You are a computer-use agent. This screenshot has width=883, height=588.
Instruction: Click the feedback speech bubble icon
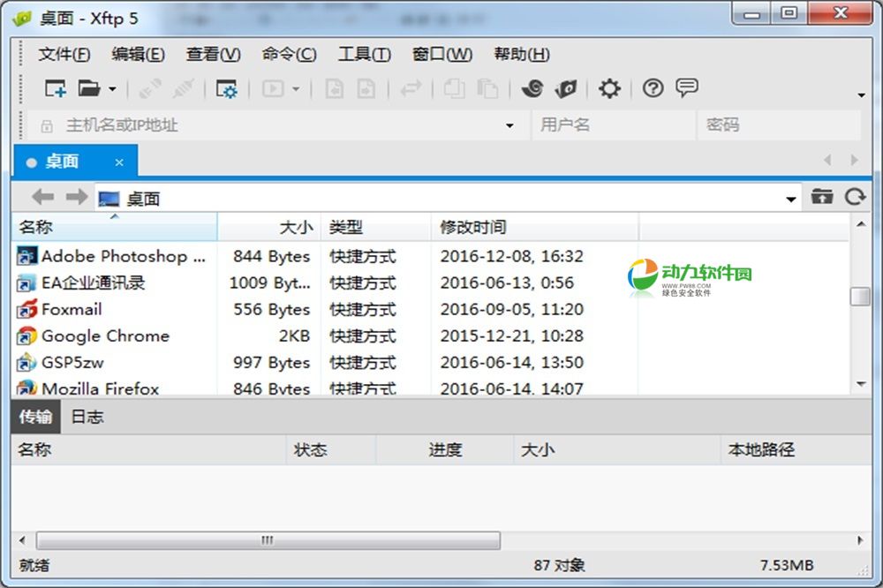click(x=688, y=88)
